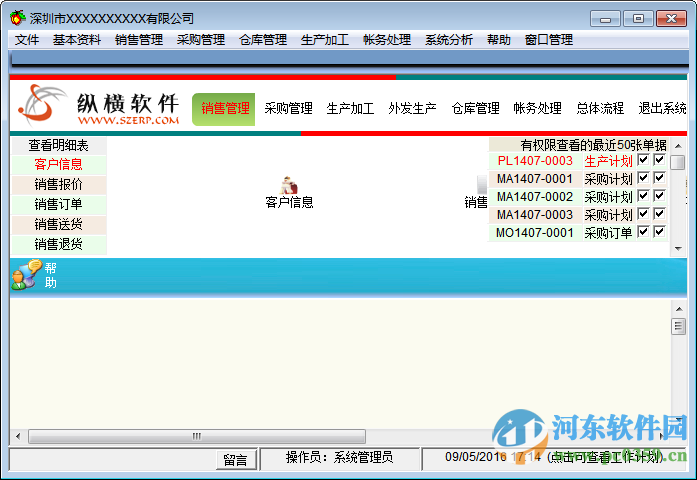
Task: Click the 纵横软件 logo
Action: pyautogui.click(x=99, y=106)
